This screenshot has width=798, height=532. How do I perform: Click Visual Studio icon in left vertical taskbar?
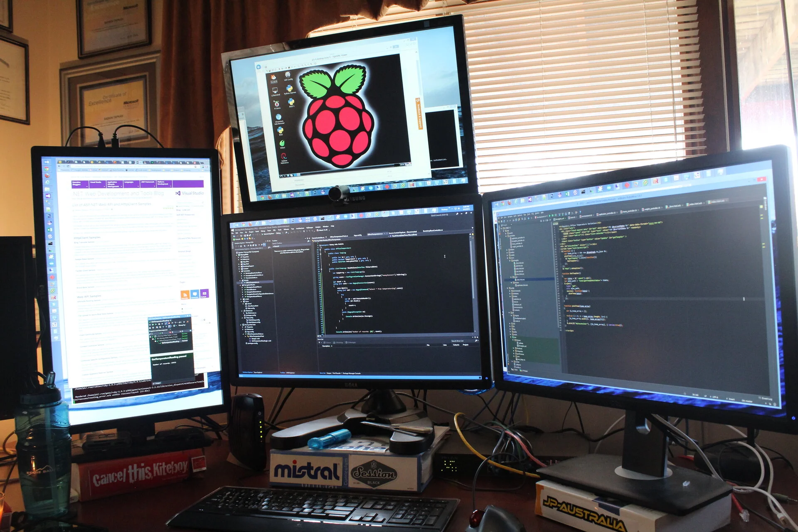click(48, 195)
